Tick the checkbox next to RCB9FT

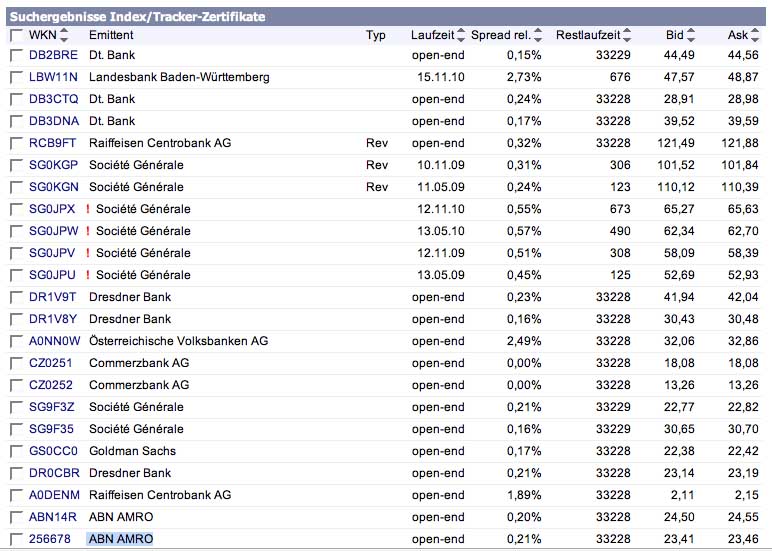tap(15, 143)
